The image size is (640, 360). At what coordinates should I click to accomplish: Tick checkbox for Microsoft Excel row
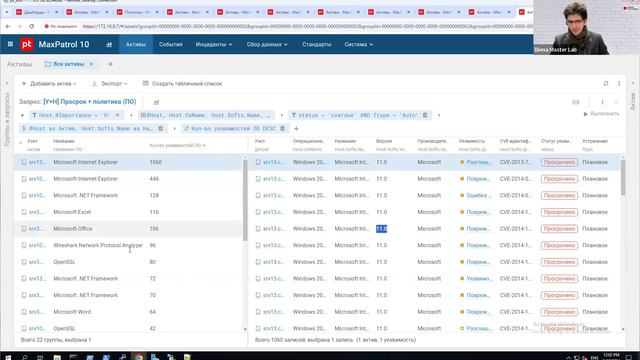click(x=24, y=212)
